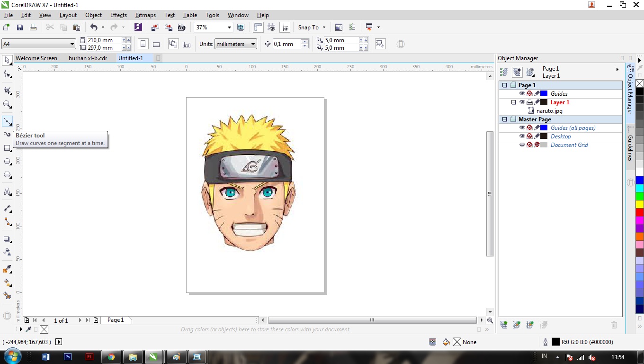644x364 pixels.
Task: Select the Ellipse tool
Action: pos(7,162)
